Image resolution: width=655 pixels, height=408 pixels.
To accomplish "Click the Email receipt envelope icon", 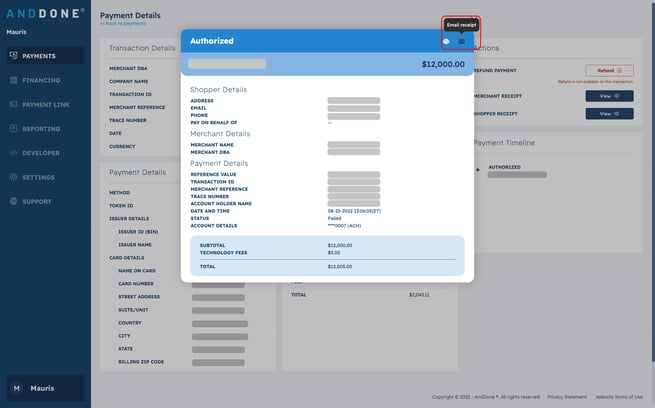I will coord(461,41).
